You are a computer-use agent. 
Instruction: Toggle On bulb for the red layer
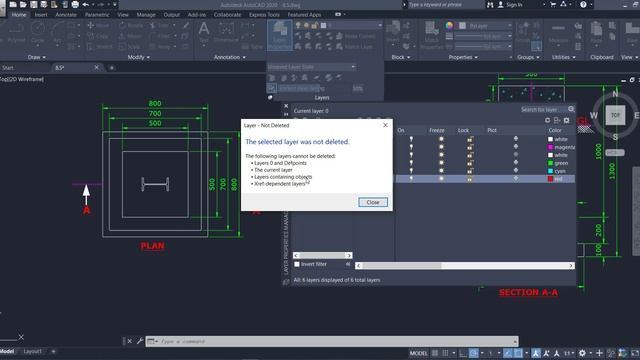[x=411, y=178]
